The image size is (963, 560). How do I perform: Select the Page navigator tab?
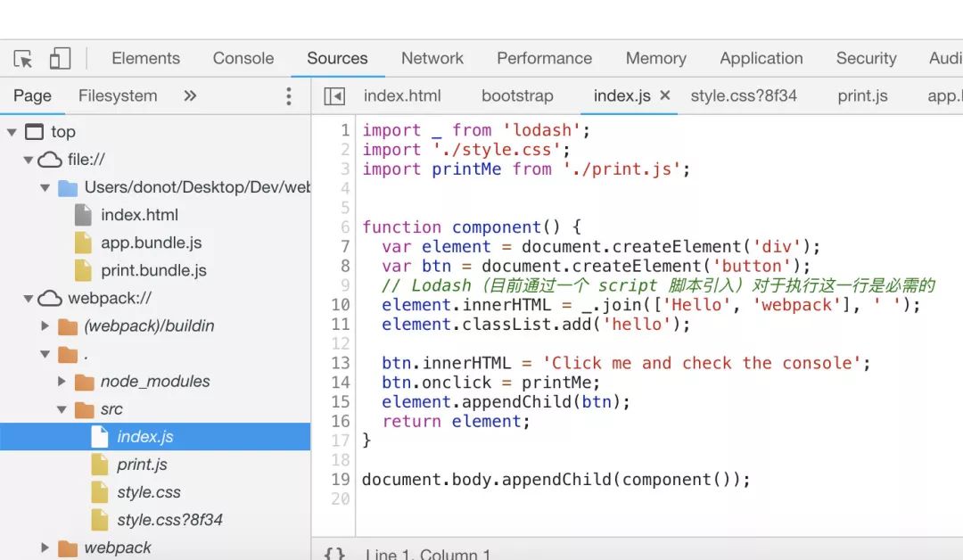point(33,95)
